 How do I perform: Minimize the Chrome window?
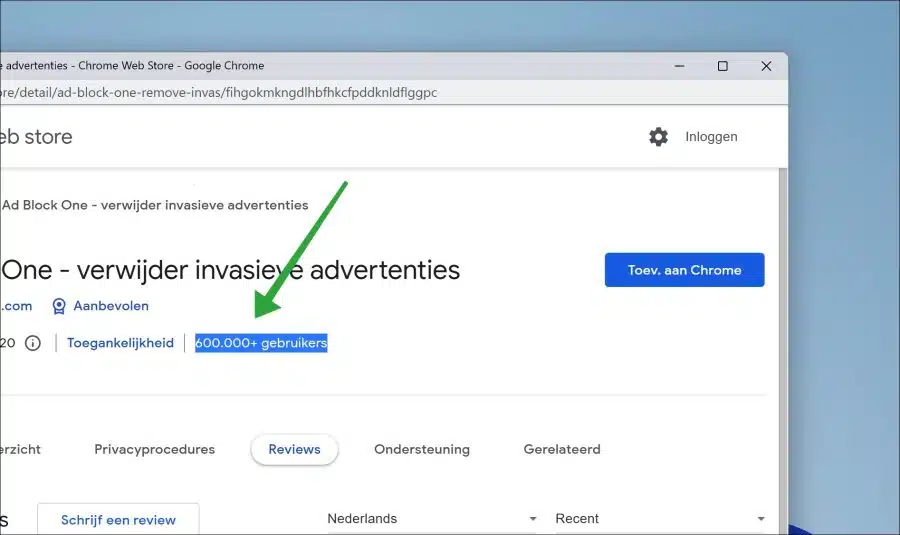(680, 66)
